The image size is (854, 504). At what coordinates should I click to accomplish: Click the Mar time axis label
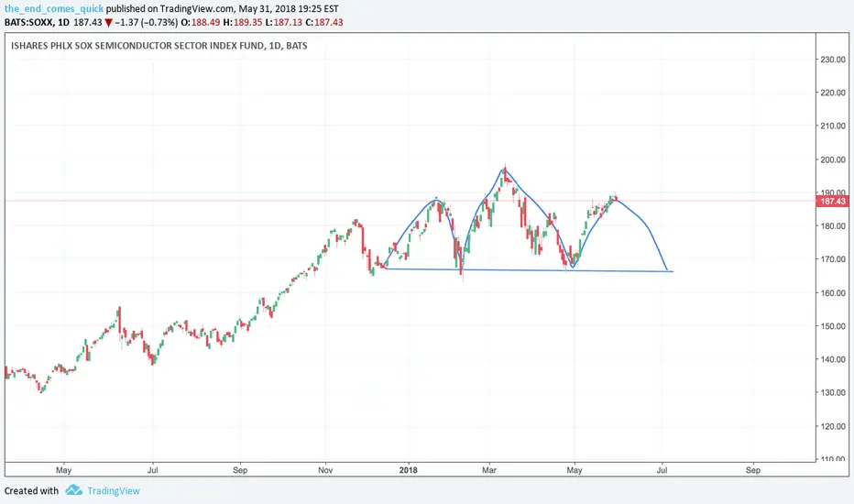coord(489,470)
